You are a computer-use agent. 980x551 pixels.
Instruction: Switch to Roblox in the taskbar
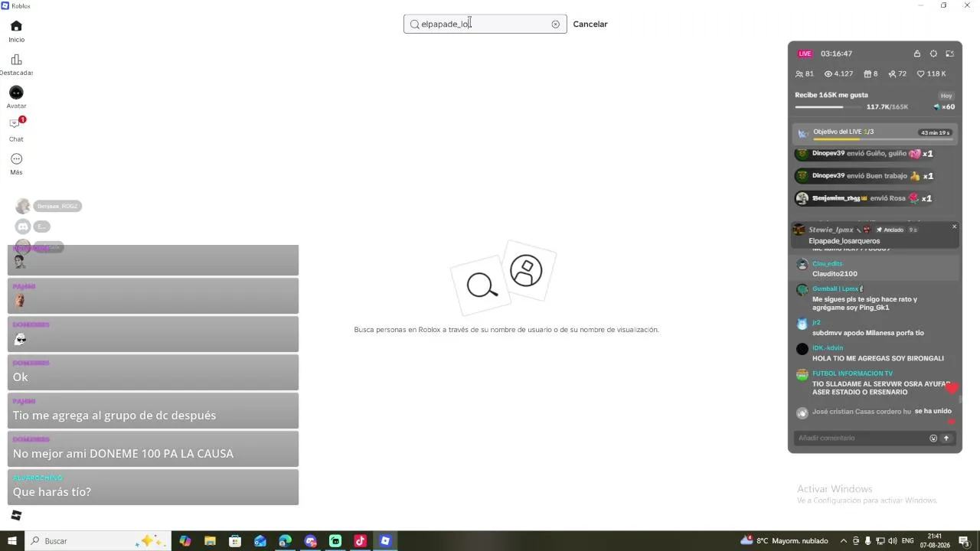pos(385,541)
